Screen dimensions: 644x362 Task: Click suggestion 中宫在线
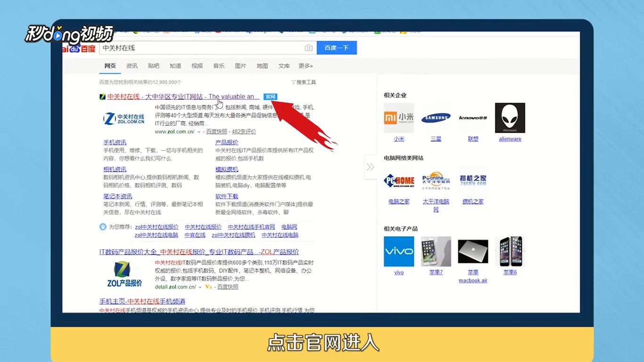tap(195, 235)
